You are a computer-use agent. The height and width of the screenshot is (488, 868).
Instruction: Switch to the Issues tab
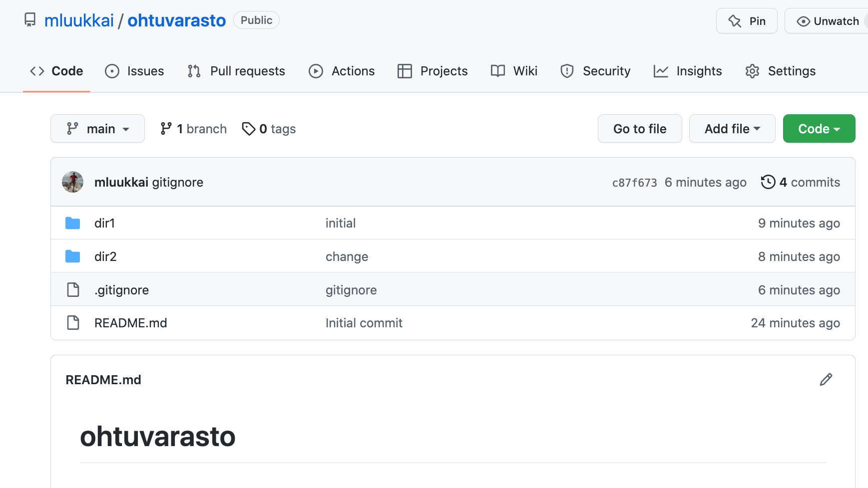pyautogui.click(x=134, y=71)
